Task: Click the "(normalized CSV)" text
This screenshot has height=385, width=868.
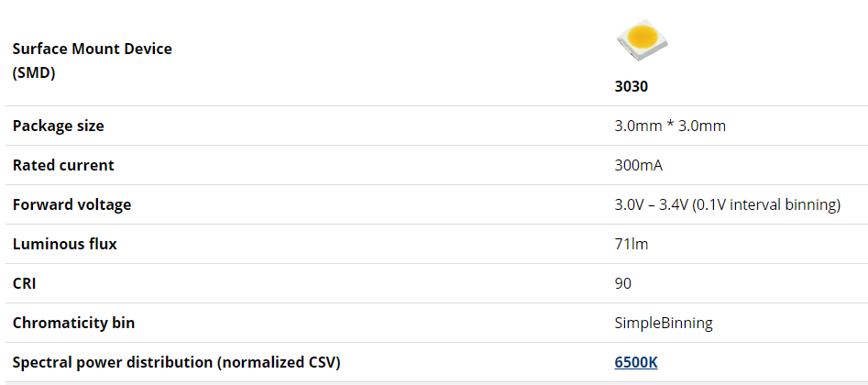Action: [279, 362]
